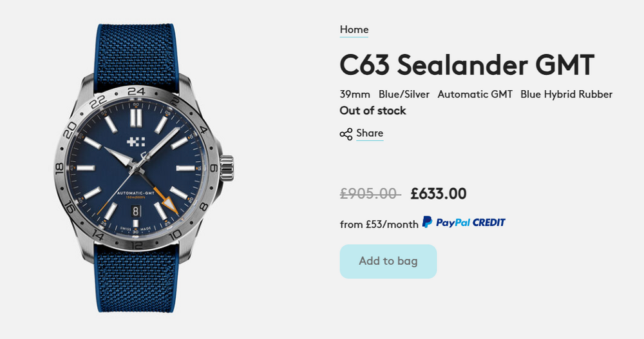
Task: Click the watch crown on the case side
Action: (227, 168)
